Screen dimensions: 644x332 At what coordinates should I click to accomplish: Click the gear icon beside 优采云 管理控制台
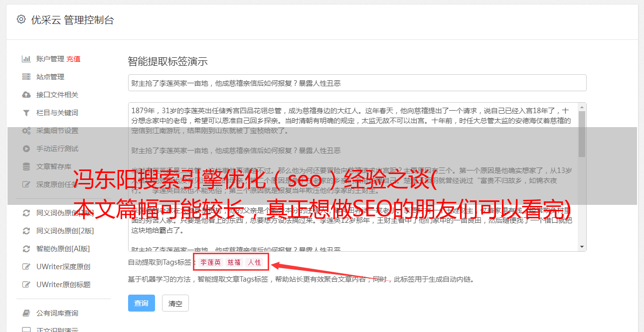pyautogui.click(x=21, y=19)
